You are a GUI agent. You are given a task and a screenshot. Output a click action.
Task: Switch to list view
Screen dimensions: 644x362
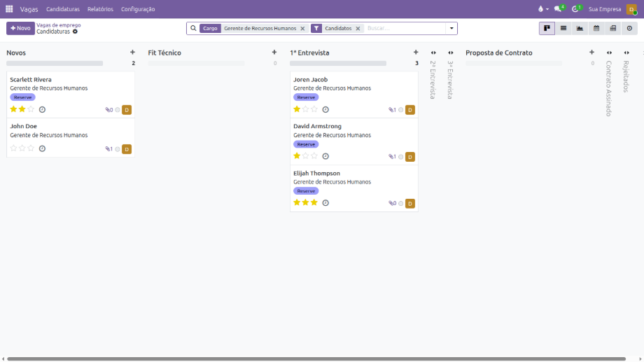click(563, 28)
